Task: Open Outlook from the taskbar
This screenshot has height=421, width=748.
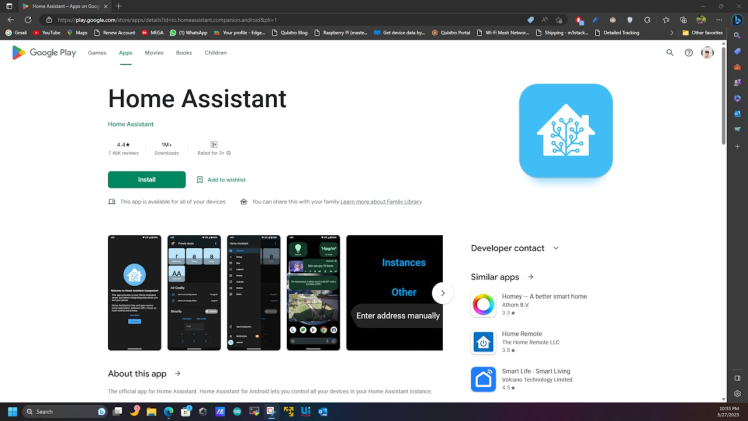Action: 323,411
